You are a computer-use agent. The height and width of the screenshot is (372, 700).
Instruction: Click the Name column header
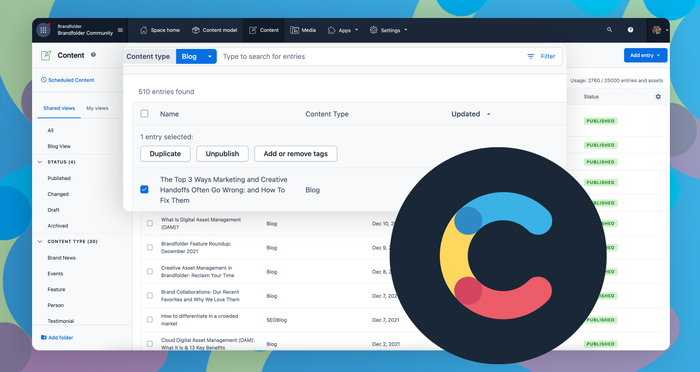(x=170, y=114)
